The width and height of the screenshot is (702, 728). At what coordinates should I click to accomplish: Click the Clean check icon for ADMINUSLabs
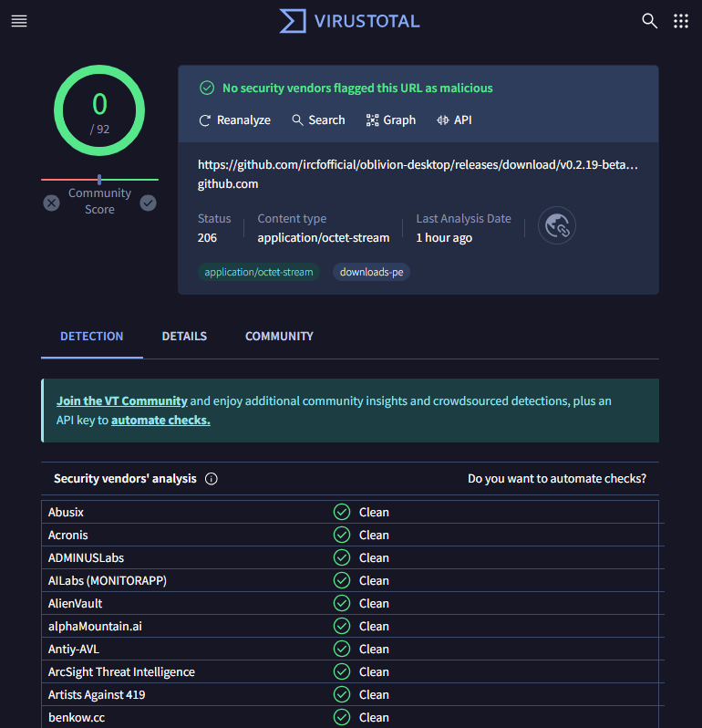[x=342, y=557]
